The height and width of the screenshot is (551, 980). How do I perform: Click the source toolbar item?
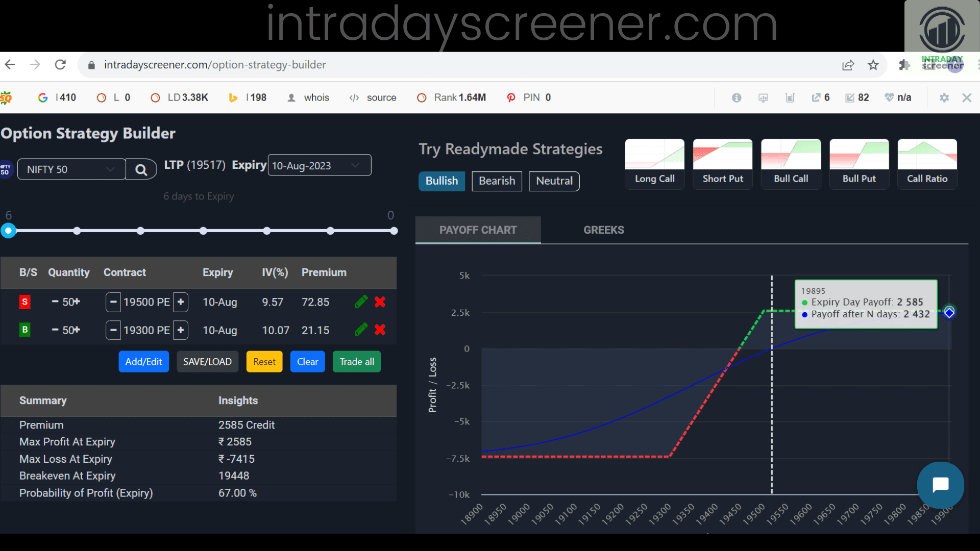coord(373,97)
